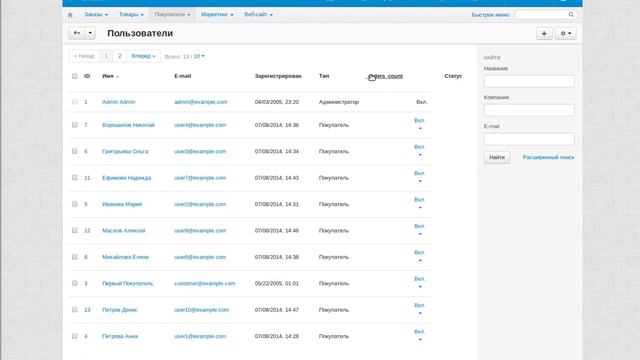Check the Григорьева Ольга row checkbox
This screenshot has height=360, width=640.
click(74, 151)
